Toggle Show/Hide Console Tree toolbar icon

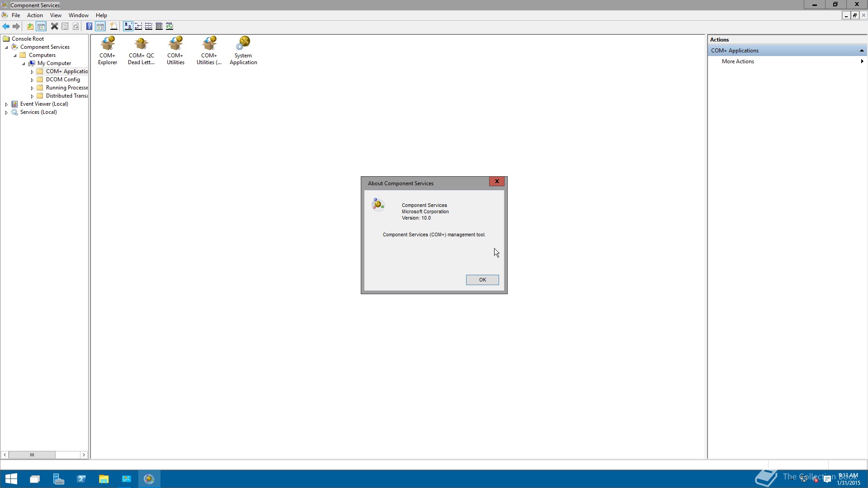41,26
